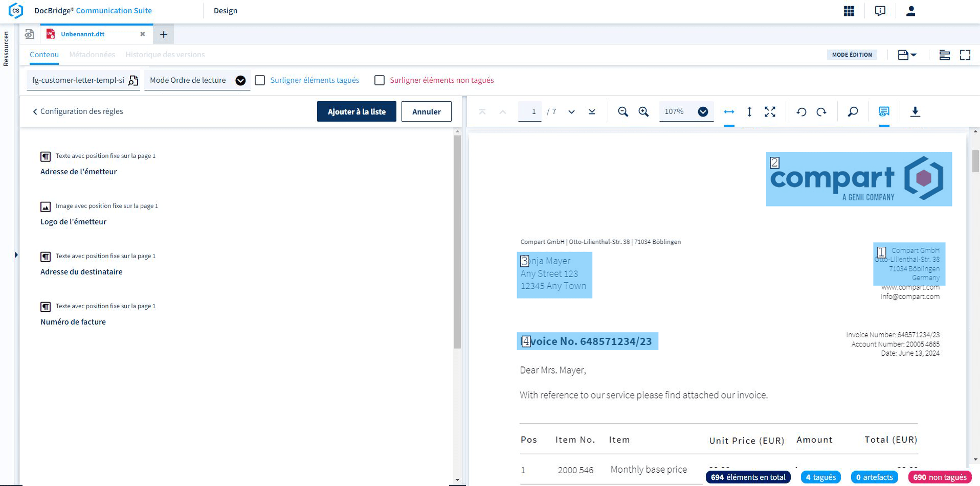
Task: Fit whole page in view
Action: [770, 111]
